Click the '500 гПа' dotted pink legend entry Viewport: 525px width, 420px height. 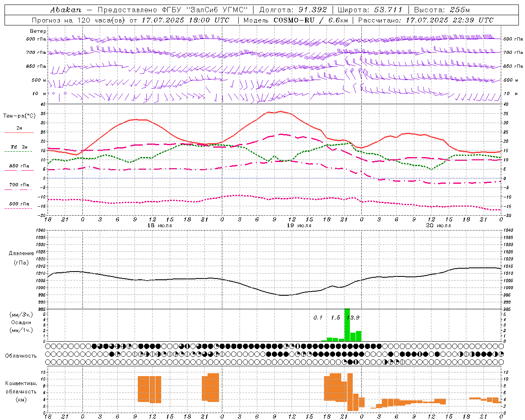[x=19, y=204]
